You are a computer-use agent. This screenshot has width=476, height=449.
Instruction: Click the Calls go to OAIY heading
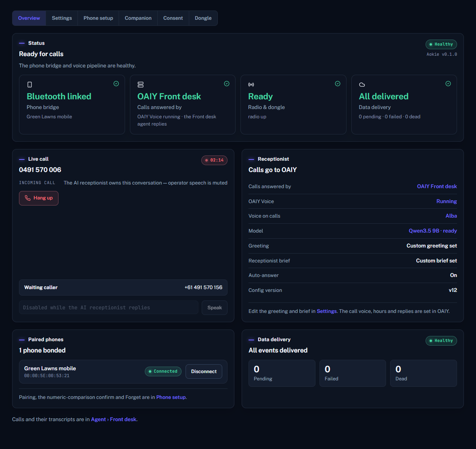273,170
